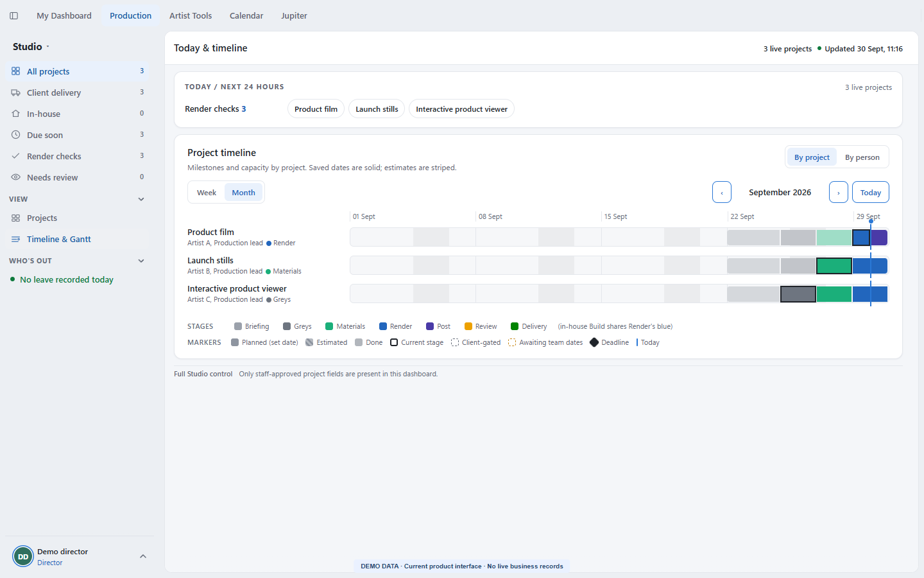Click the Launch stills chip
The image size is (924, 578).
click(377, 109)
